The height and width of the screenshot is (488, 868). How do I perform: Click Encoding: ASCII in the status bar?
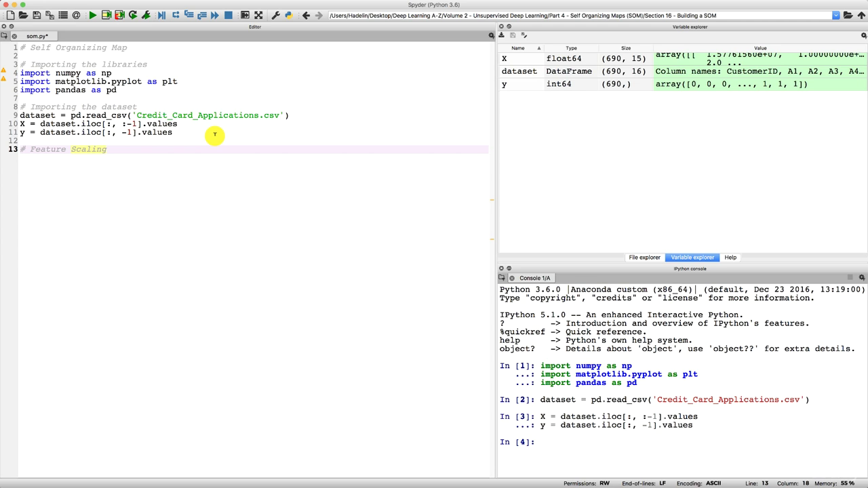698,483
